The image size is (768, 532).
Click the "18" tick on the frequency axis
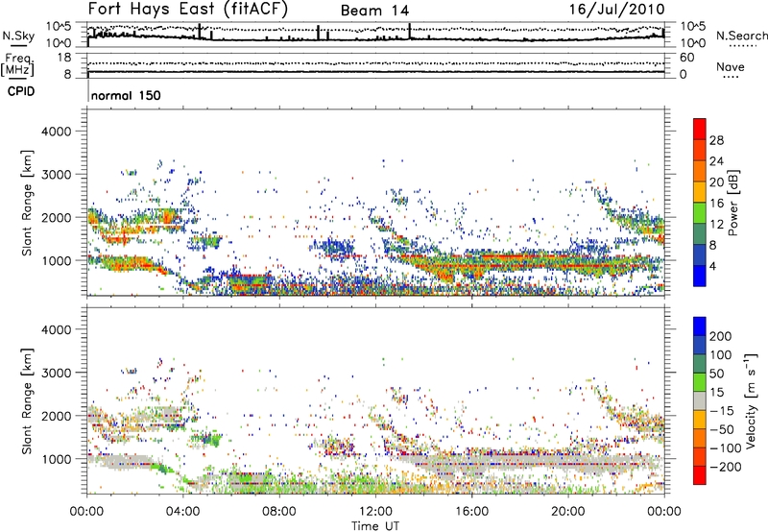click(63, 58)
